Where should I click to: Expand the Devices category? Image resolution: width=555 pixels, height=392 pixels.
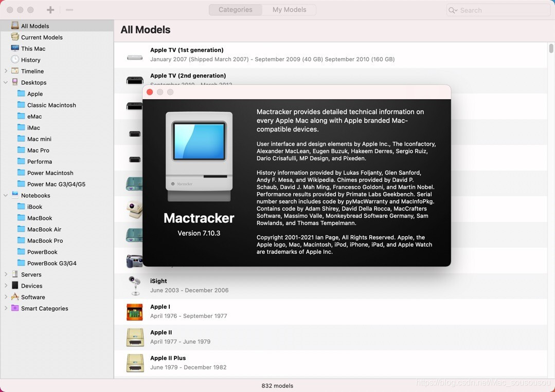click(x=6, y=285)
